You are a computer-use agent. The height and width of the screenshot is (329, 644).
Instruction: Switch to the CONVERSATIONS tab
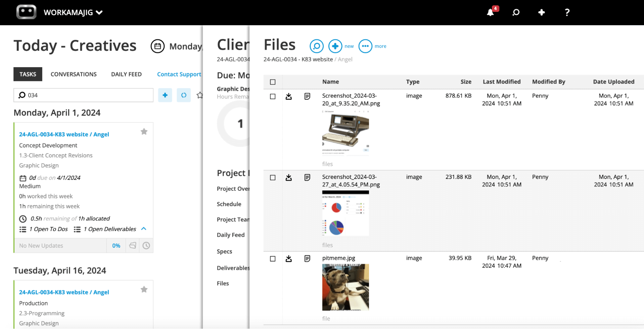(x=74, y=74)
